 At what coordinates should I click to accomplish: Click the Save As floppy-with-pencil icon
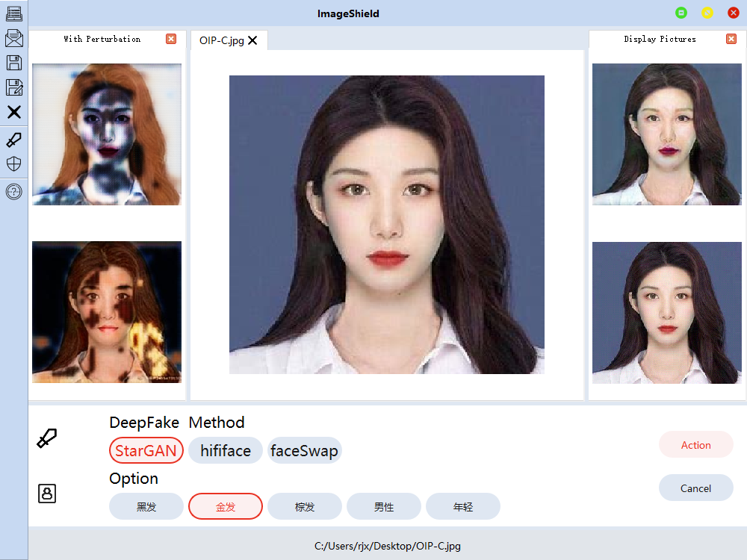[x=13, y=87]
